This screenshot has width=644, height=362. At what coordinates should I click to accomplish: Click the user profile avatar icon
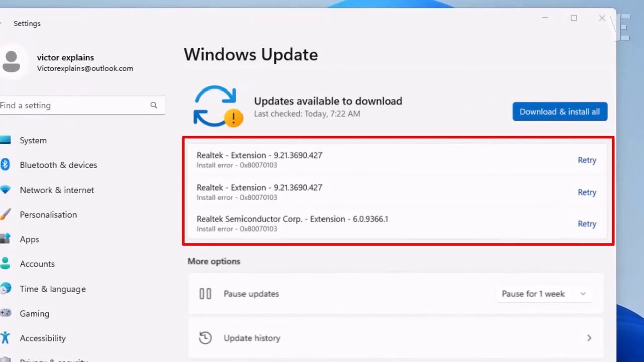point(11,62)
